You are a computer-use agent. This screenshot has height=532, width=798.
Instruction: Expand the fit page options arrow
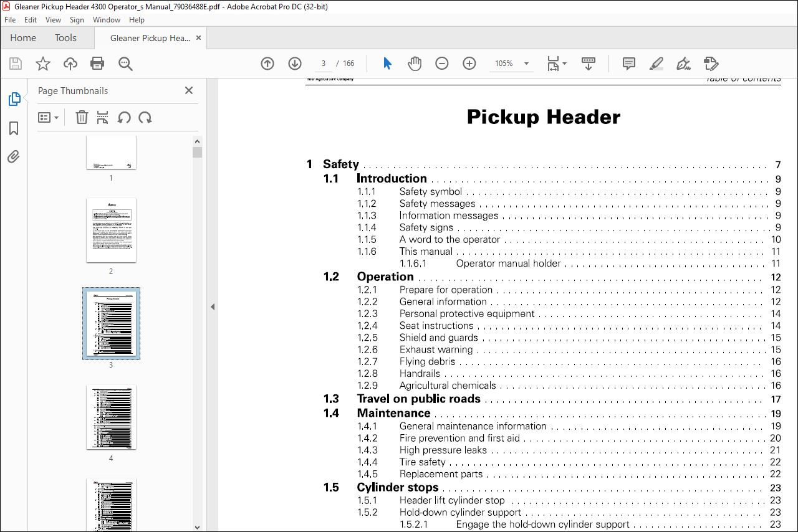click(564, 64)
